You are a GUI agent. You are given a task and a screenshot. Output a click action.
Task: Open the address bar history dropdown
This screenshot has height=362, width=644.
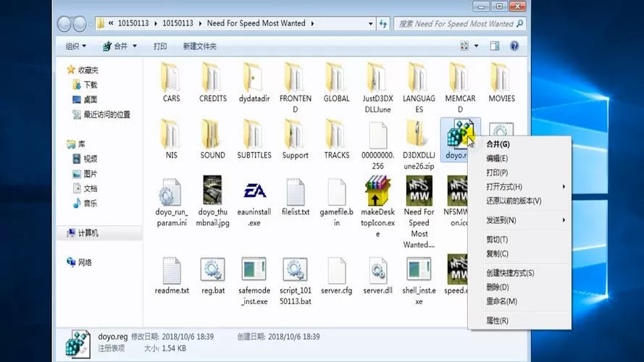[370, 24]
